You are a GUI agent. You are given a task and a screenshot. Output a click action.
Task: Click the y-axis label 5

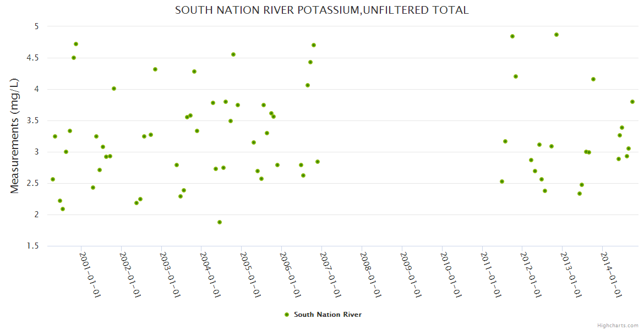[x=36, y=26]
